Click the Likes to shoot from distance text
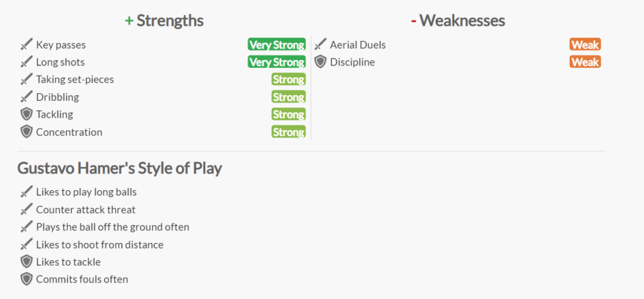This screenshot has height=299, width=644. (x=99, y=245)
